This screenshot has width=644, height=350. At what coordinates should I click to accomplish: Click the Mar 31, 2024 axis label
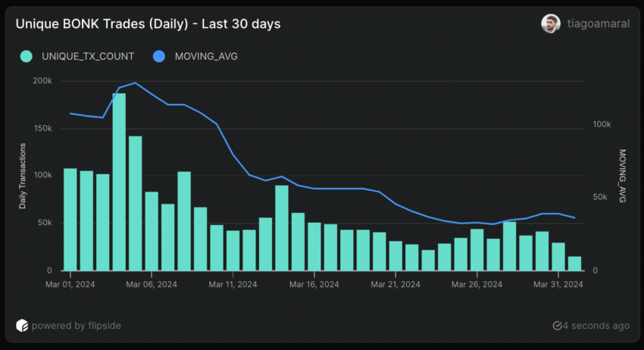click(x=558, y=284)
